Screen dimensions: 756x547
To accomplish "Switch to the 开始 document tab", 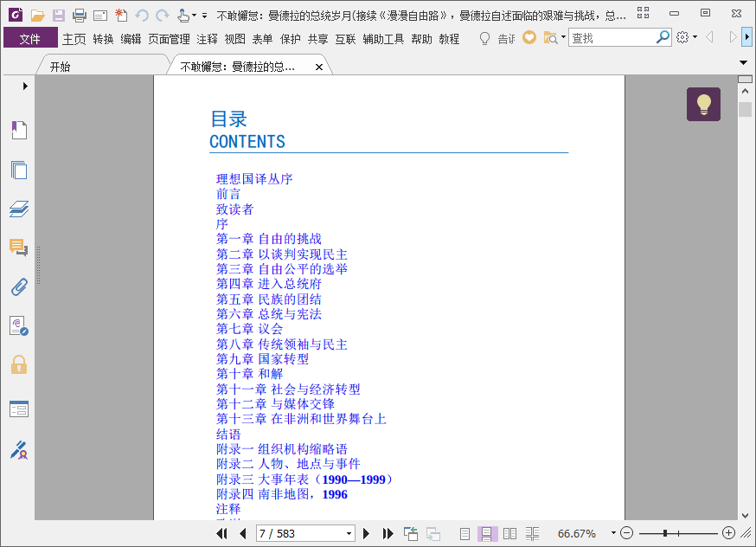I will click(x=61, y=67).
